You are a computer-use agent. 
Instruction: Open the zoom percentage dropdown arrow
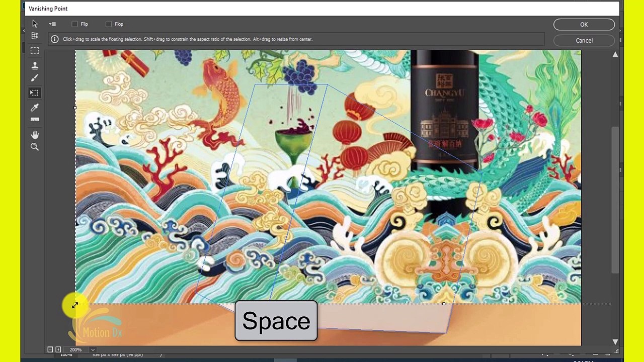pos(93,349)
